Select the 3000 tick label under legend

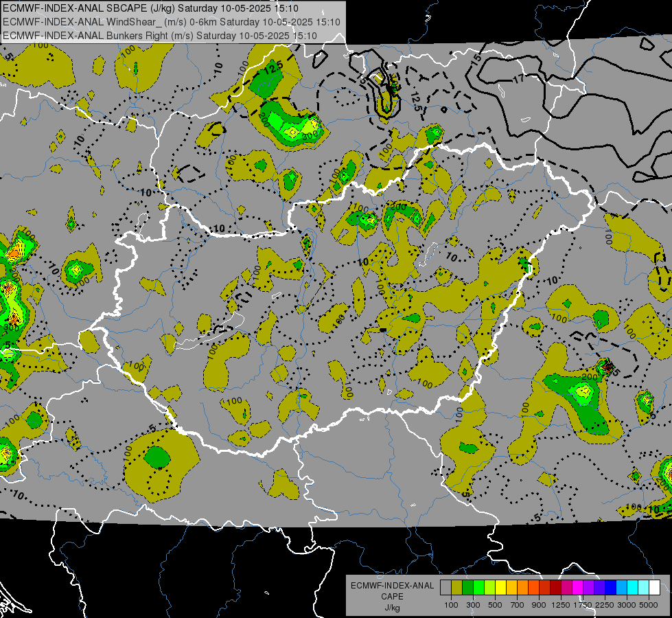627,605
